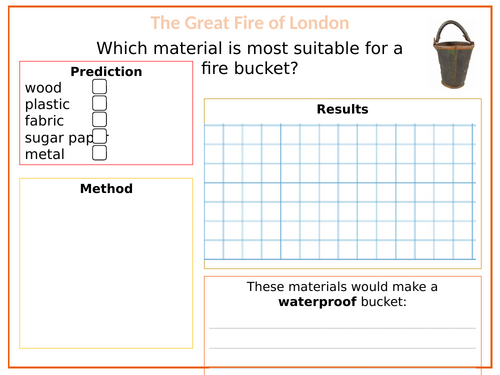
Task: Select the bold word waterproof
Action: [318, 302]
